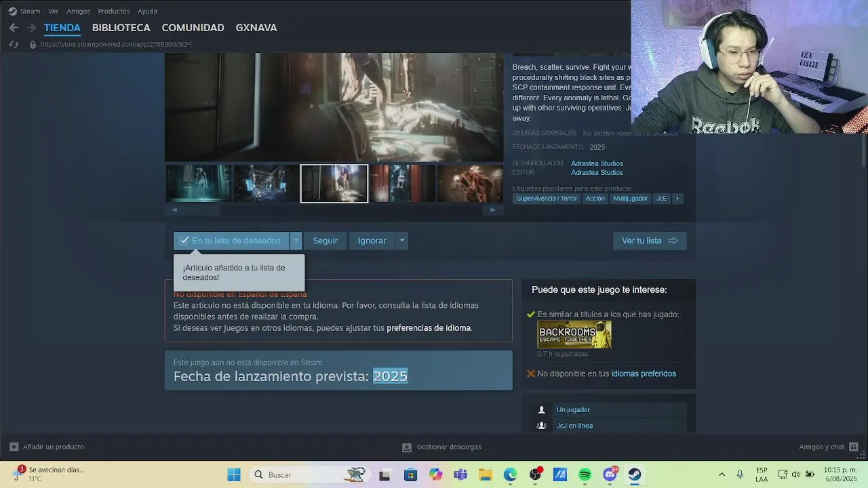Go back with the back arrow
Viewport: 868px width, 488px height.
pyautogui.click(x=14, y=28)
